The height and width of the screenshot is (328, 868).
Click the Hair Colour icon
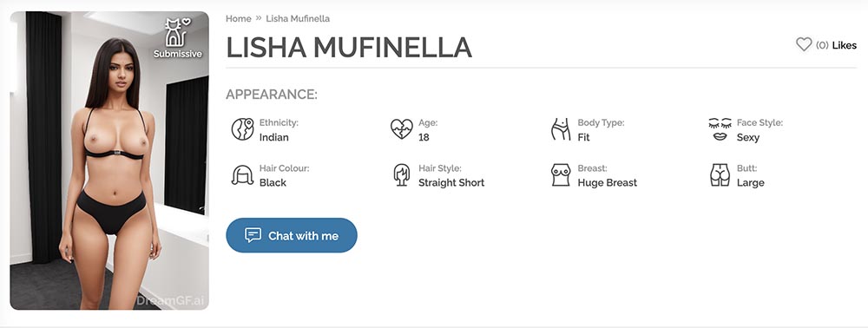242,174
